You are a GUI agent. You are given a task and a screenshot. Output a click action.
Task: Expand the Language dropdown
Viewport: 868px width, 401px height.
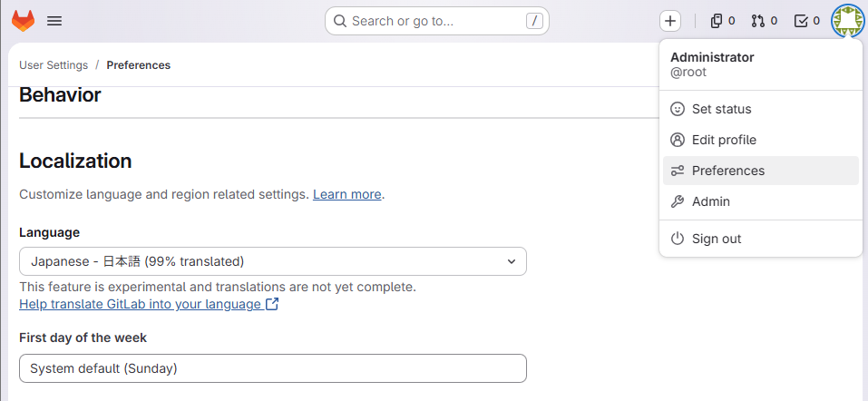point(272,261)
